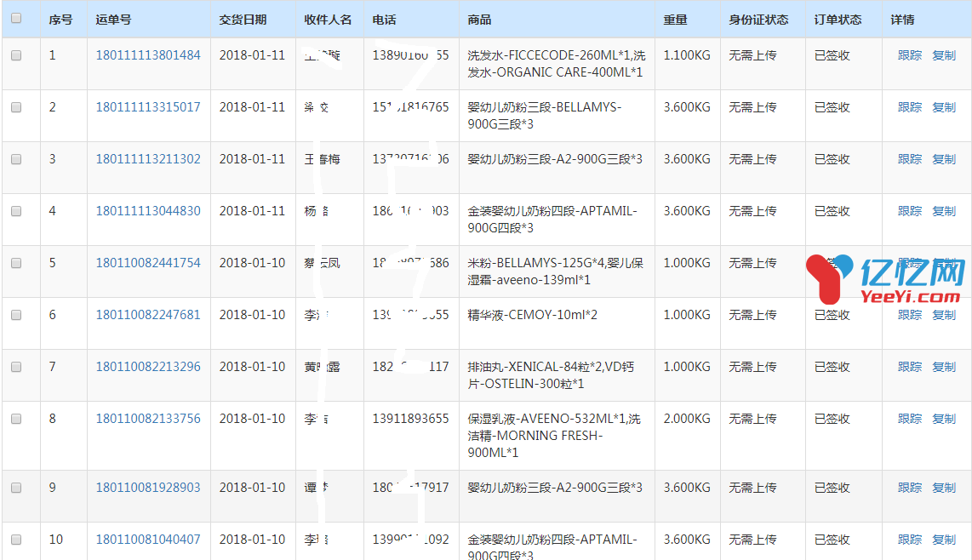Check the checkbox for row 2

(x=16, y=107)
